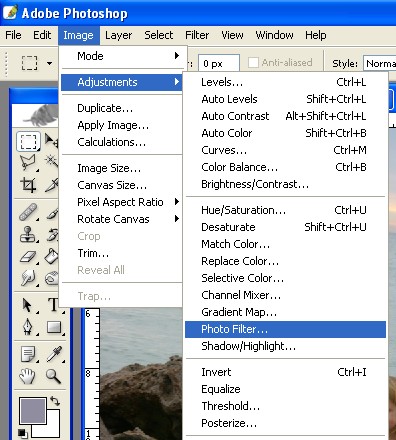Select the History Brush tool
This screenshot has width=396, height=440.
(52, 234)
